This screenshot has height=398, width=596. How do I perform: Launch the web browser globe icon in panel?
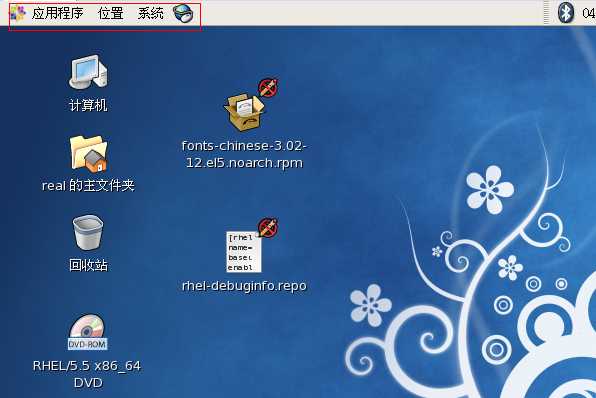click(x=183, y=13)
